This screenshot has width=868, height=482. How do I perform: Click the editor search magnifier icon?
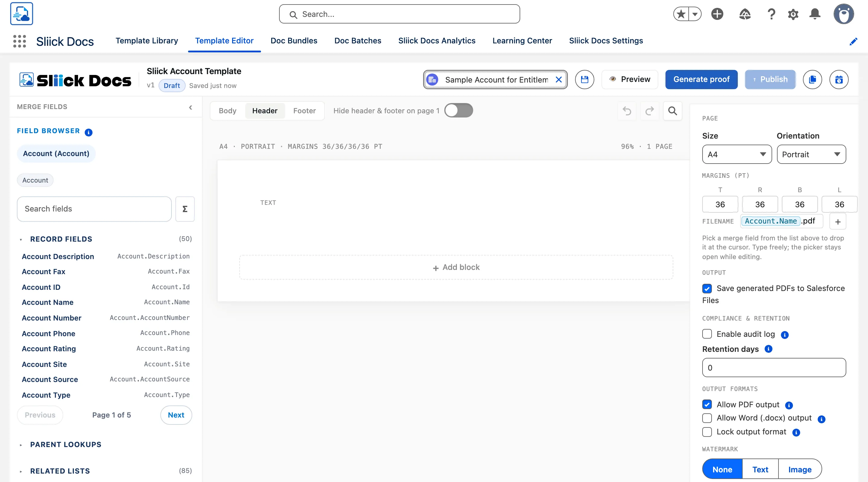point(672,111)
